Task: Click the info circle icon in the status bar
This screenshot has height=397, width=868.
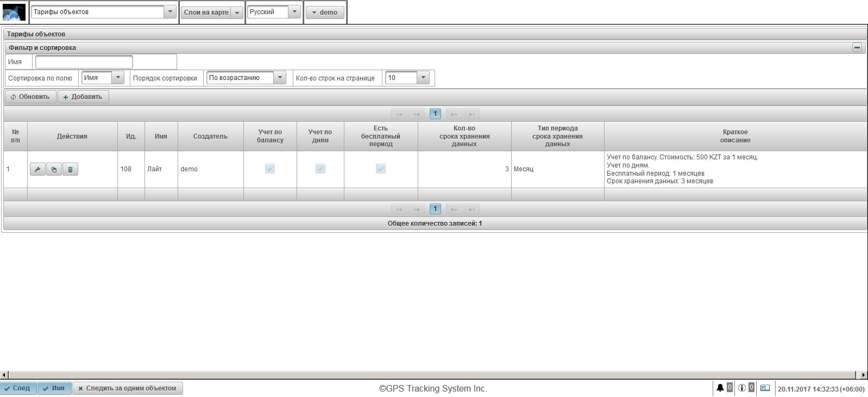Action: [741, 388]
